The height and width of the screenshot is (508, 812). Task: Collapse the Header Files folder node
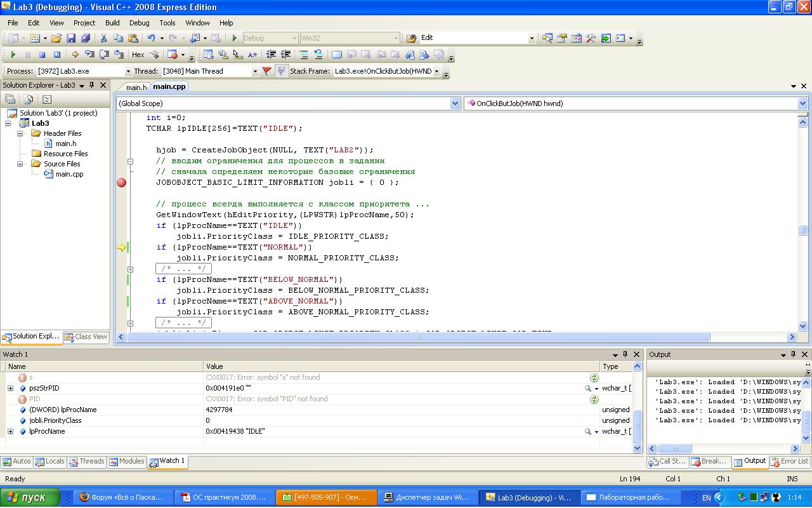[20, 133]
